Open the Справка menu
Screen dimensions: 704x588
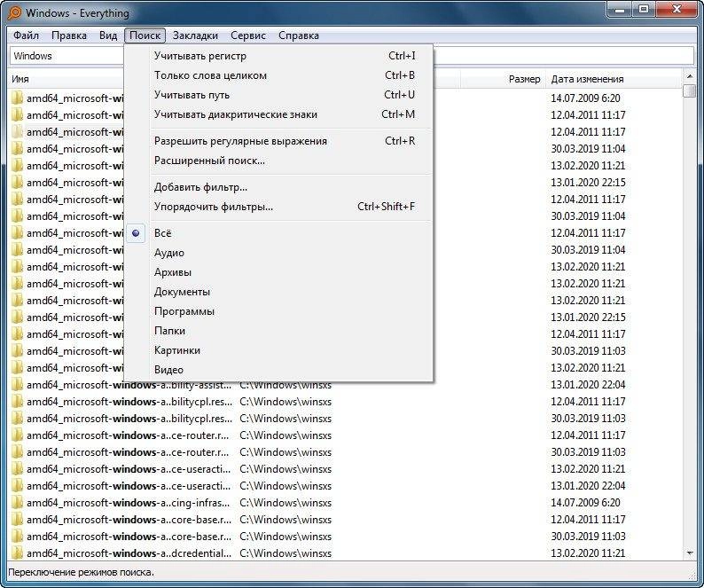tap(299, 35)
